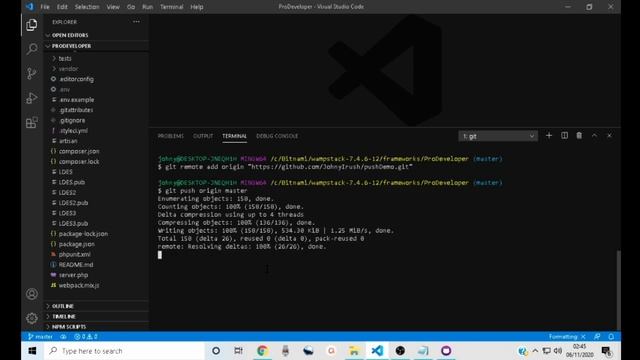Open the Source Control view icon
This screenshot has width=640, height=360.
[x=31, y=73]
